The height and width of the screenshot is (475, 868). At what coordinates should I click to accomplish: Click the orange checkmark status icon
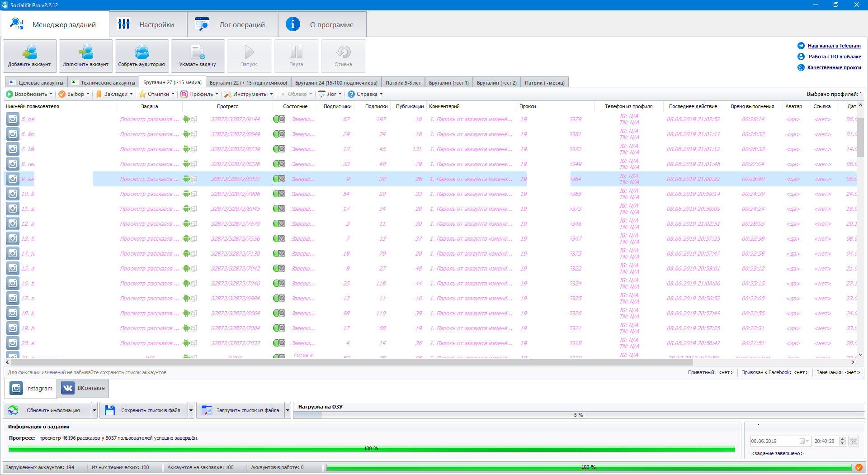859,467
